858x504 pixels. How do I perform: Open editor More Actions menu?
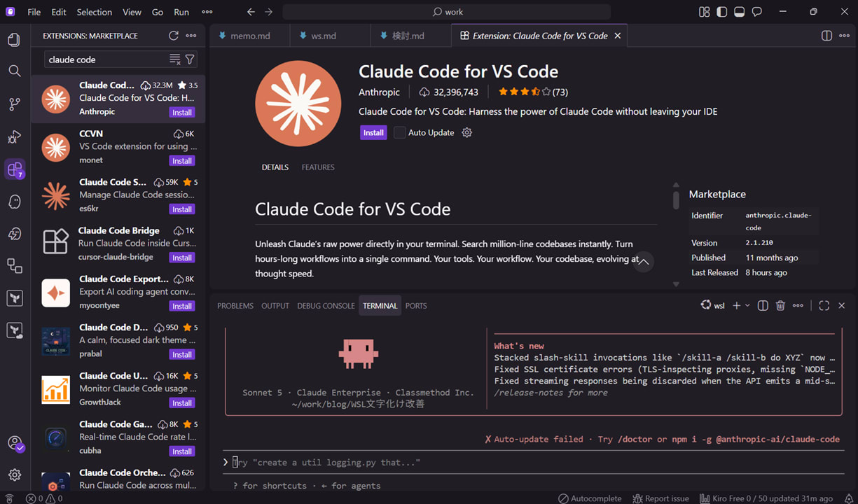tap(845, 36)
